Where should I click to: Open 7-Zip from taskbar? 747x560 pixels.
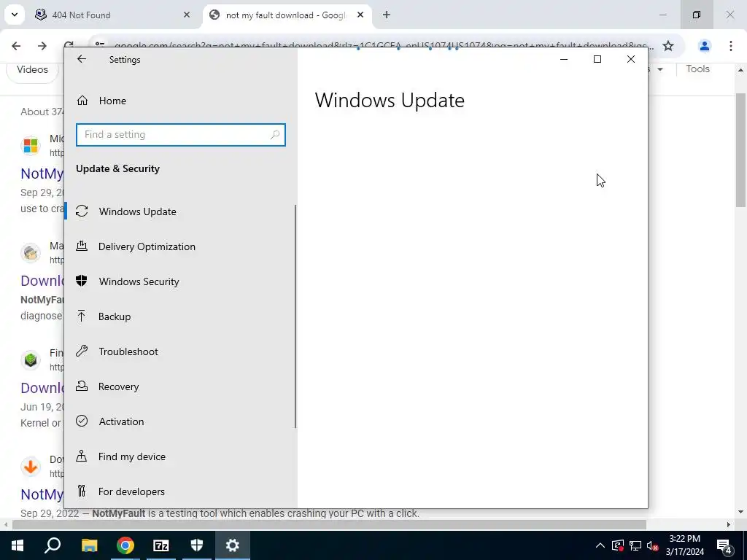pyautogui.click(x=161, y=545)
